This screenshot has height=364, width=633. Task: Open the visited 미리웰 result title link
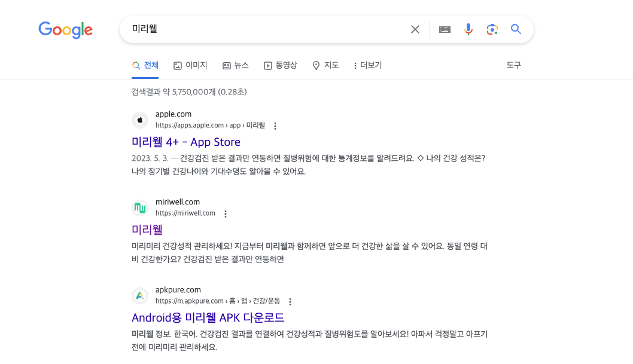pyautogui.click(x=147, y=230)
